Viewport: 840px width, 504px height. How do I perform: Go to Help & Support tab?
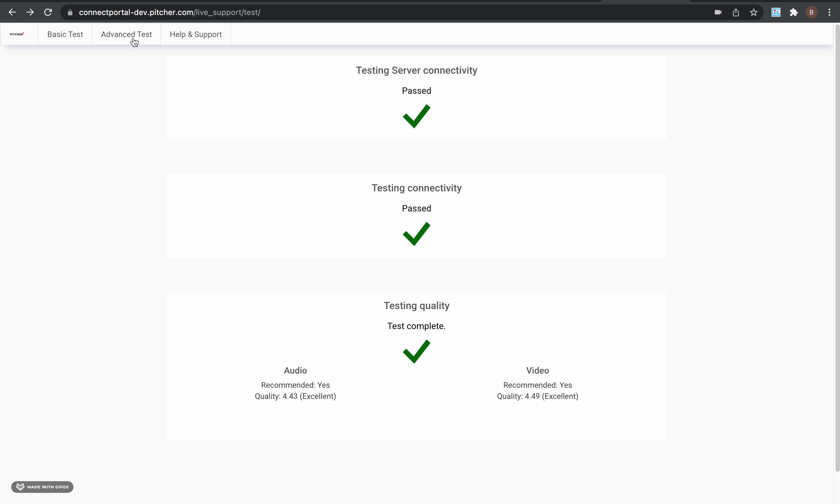click(x=196, y=34)
